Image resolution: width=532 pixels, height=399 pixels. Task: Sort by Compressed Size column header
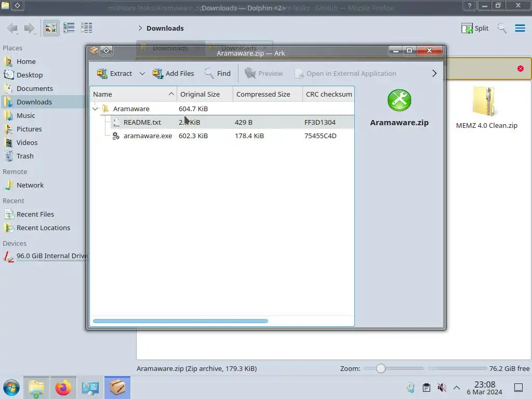pos(268,95)
